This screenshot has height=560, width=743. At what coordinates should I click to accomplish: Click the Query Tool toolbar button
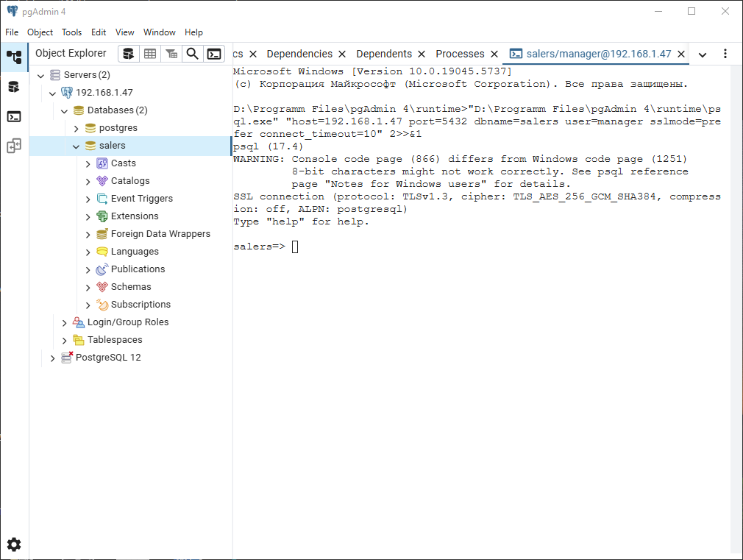129,54
